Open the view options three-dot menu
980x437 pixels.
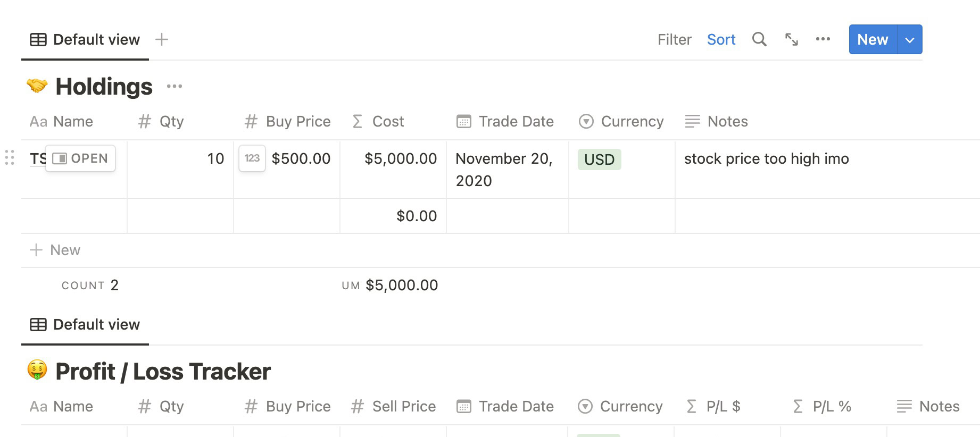point(823,39)
